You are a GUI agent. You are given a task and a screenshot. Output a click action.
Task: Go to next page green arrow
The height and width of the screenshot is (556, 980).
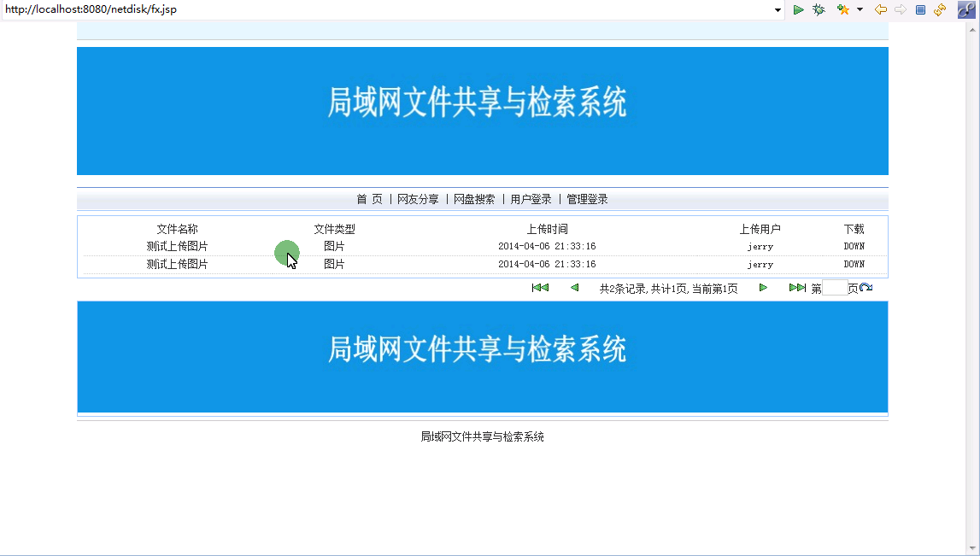[763, 287]
